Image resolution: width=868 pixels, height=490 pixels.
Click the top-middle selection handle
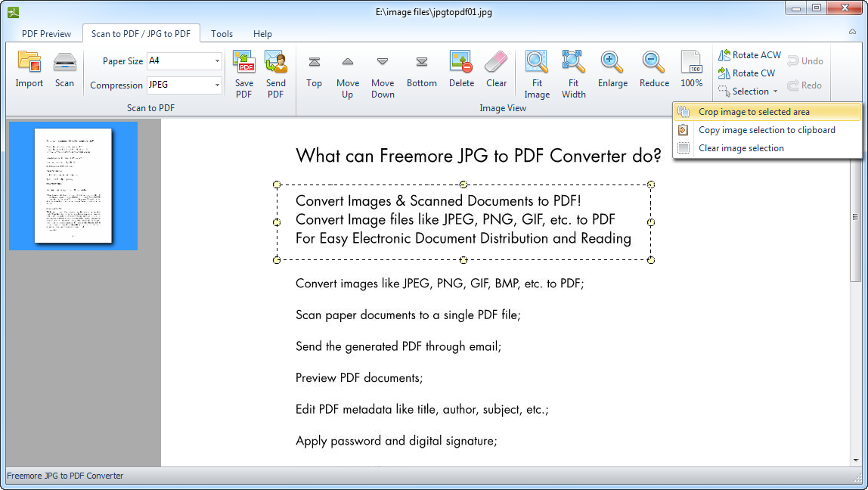[x=464, y=185]
